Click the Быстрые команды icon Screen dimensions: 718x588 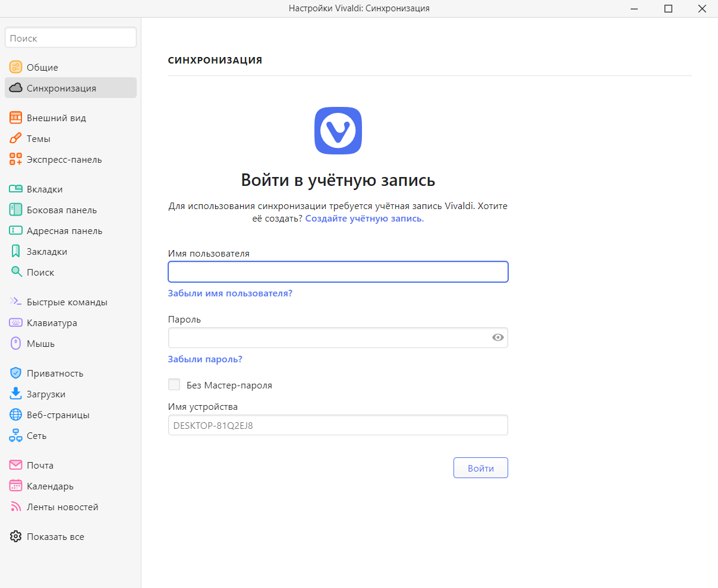15,302
